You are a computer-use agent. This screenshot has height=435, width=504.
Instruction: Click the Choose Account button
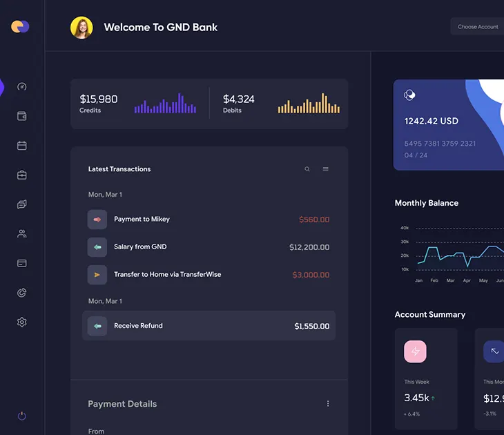pyautogui.click(x=478, y=27)
